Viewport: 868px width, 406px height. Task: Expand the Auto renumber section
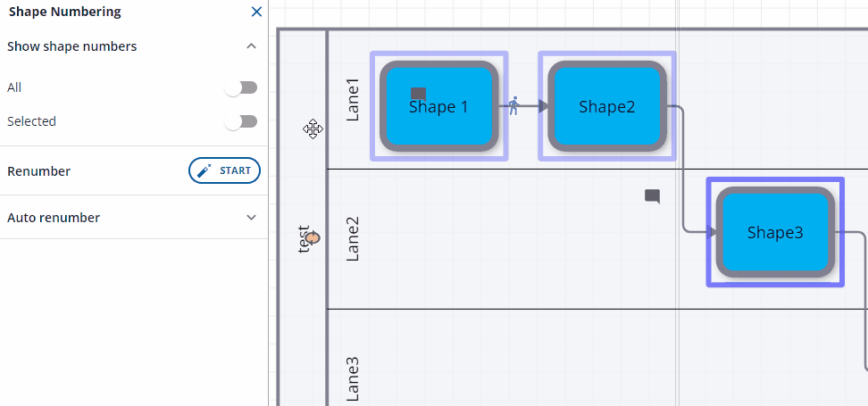click(x=251, y=218)
